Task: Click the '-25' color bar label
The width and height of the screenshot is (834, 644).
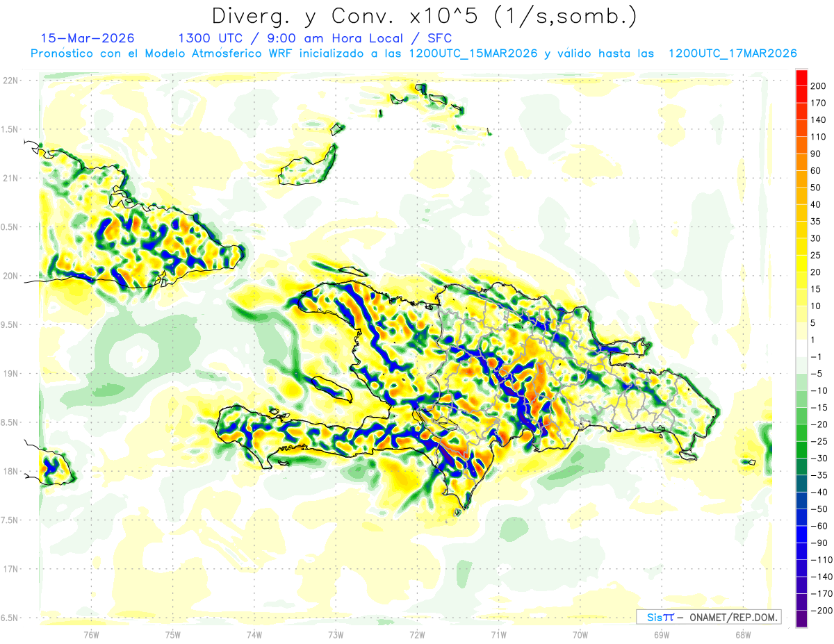Action: coord(819,441)
